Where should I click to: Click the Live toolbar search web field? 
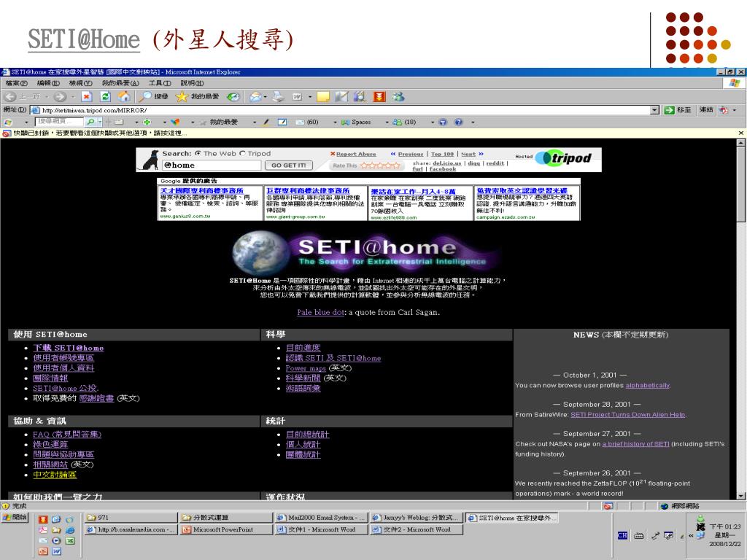point(59,122)
